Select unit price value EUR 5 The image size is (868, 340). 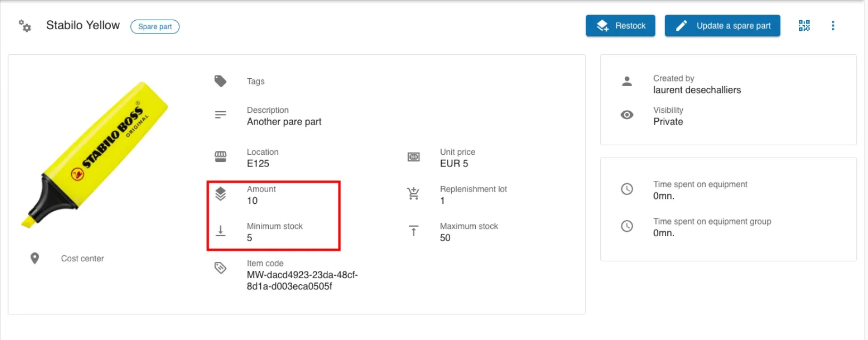(454, 163)
